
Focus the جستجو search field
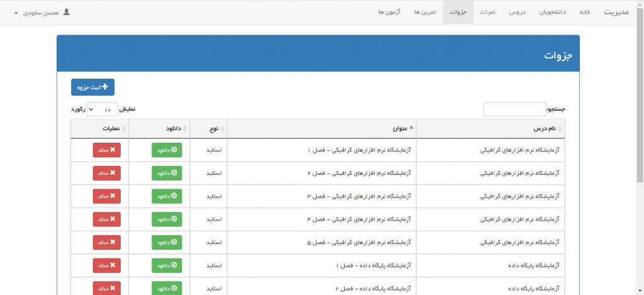click(x=514, y=109)
